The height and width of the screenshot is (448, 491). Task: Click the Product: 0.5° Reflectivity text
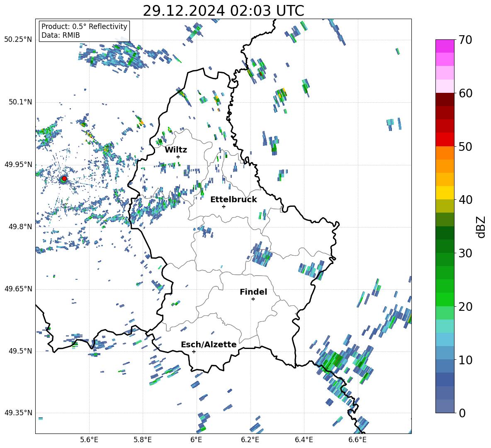[x=84, y=26]
